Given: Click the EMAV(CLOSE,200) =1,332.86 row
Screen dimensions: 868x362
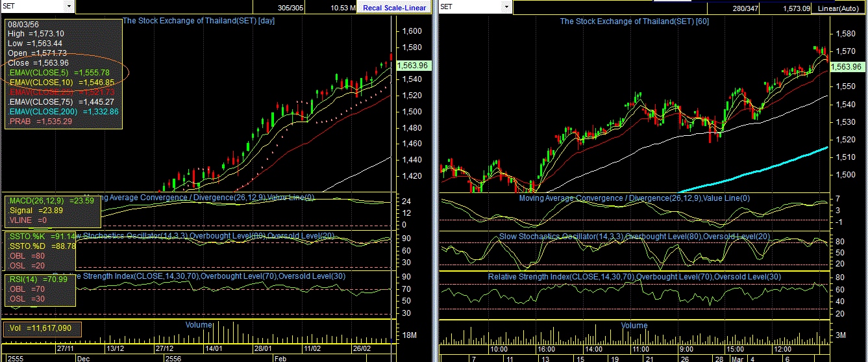Looking at the screenshot, I should (63, 112).
